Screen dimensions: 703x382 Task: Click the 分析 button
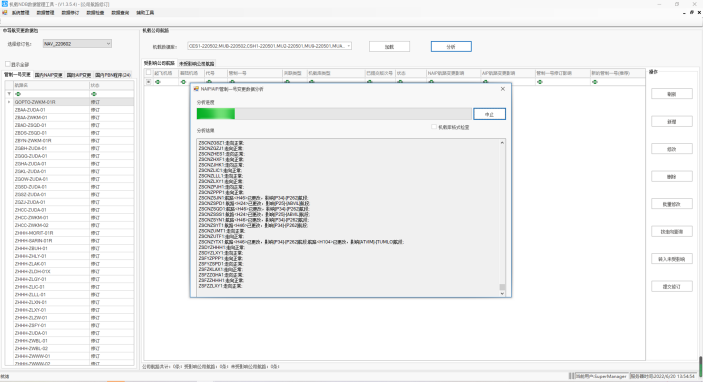pos(451,47)
